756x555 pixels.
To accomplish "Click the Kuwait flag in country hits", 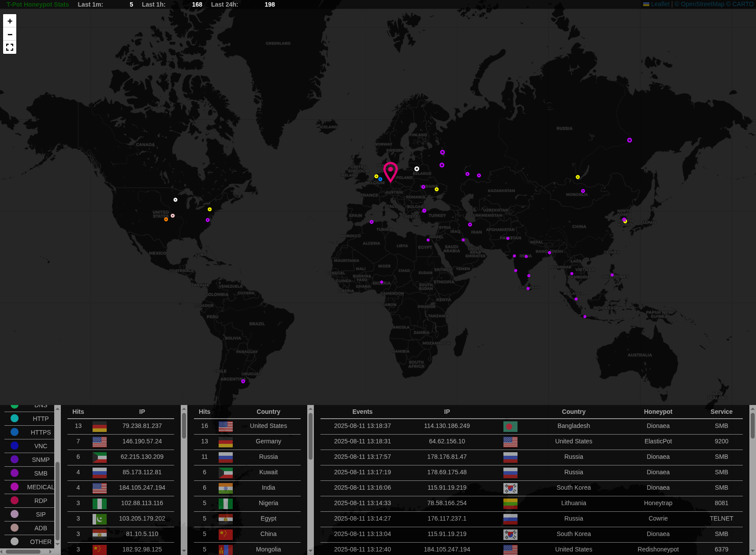I will (225, 472).
